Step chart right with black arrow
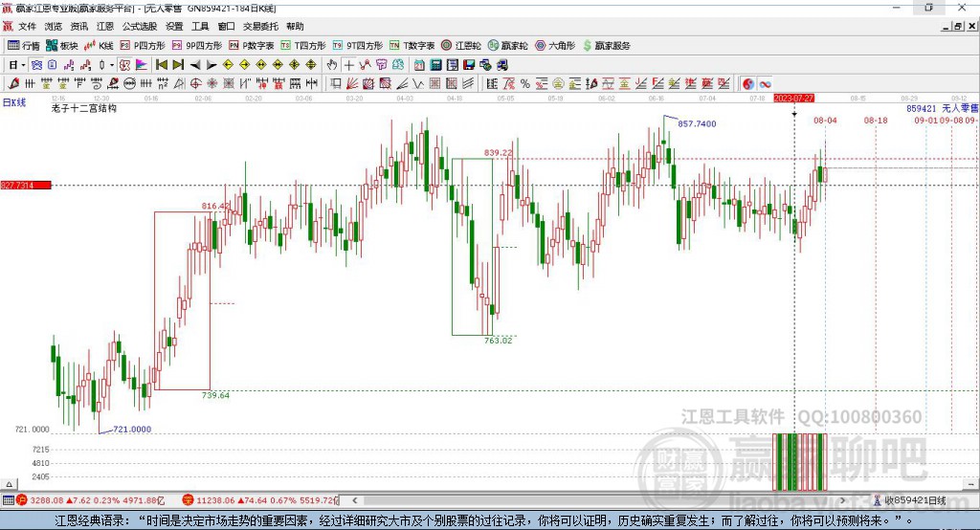Screen dimensions: 980x530 (212, 65)
